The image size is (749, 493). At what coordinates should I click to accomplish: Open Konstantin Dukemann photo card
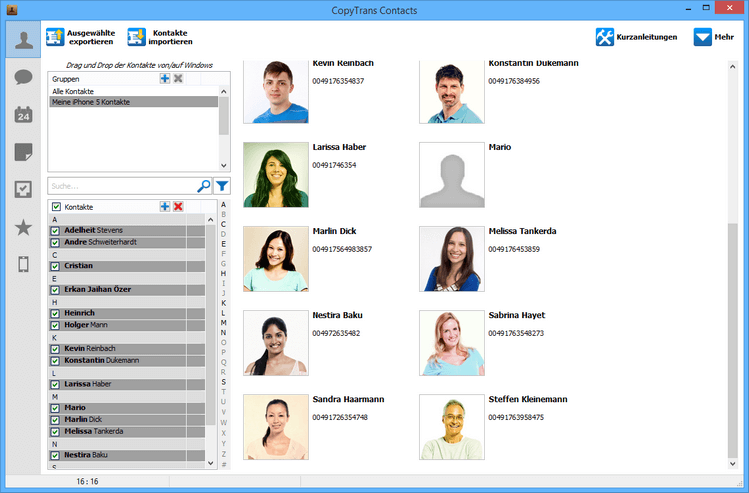452,92
